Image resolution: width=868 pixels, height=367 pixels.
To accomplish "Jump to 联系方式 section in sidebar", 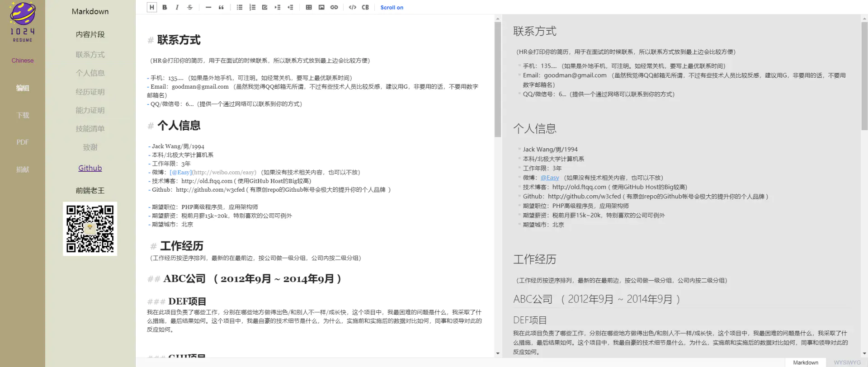I will (90, 55).
